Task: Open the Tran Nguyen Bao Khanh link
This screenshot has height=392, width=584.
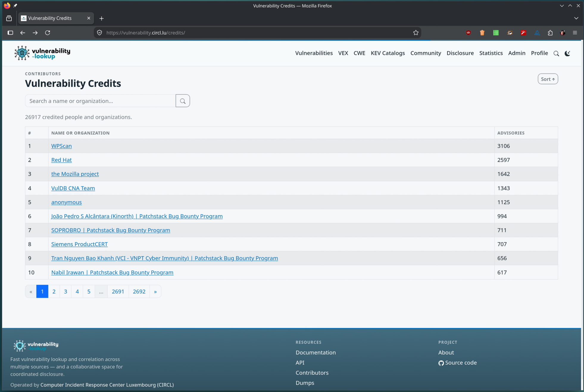Action: click(x=165, y=258)
